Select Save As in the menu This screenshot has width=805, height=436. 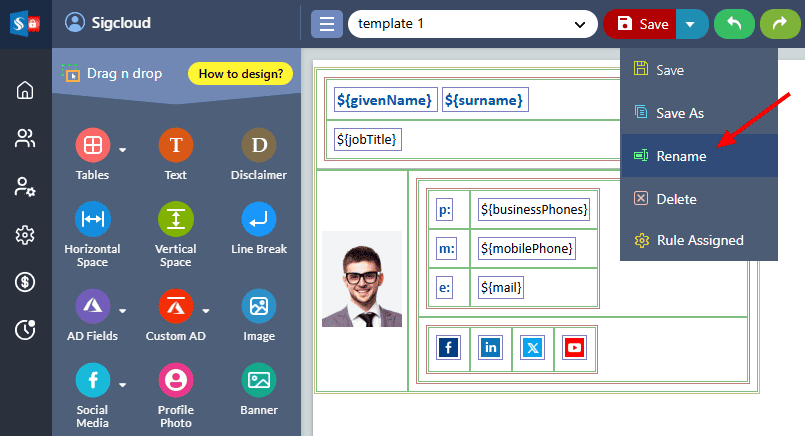(x=680, y=113)
